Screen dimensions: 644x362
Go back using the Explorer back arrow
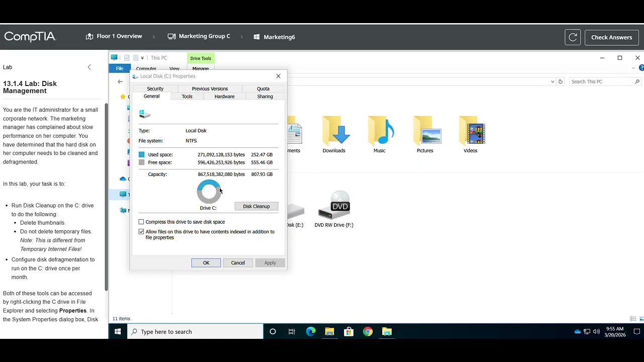120,81
